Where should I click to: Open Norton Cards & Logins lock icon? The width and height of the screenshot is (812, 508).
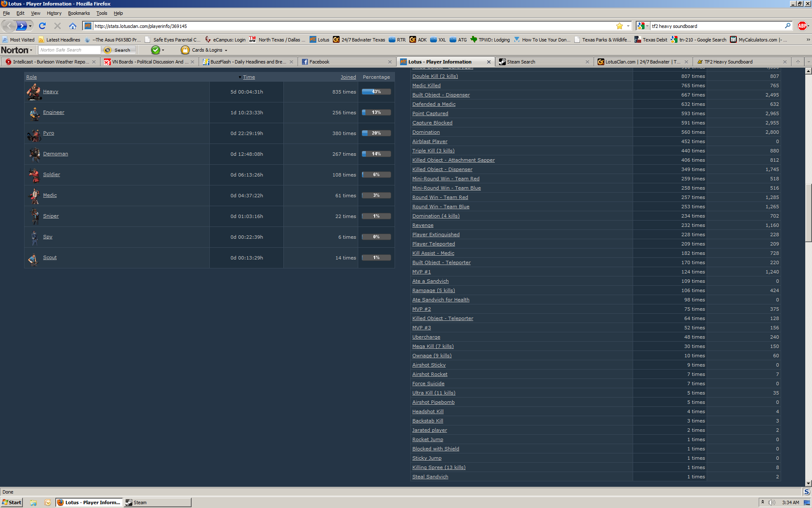pyautogui.click(x=185, y=50)
